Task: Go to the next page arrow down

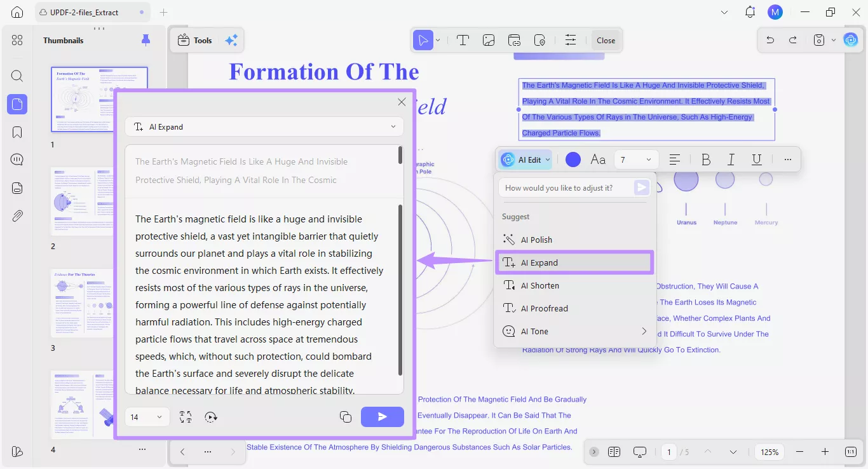Action: [733, 452]
